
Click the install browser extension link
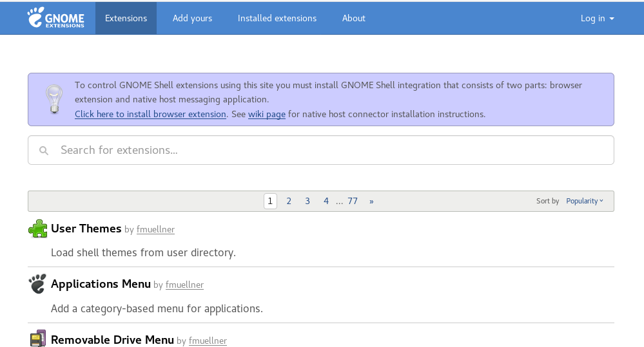[x=150, y=114]
